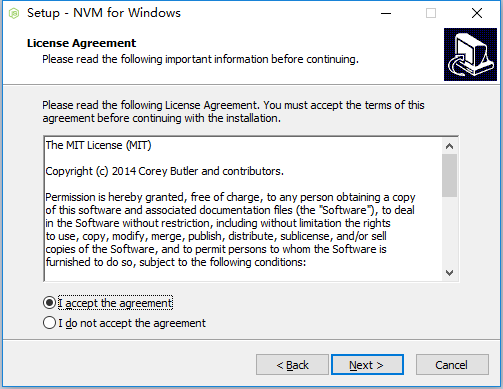The image size is (503, 389).
Task: Click the 'Setup - NVM for Windows' title bar
Action: pos(104,13)
